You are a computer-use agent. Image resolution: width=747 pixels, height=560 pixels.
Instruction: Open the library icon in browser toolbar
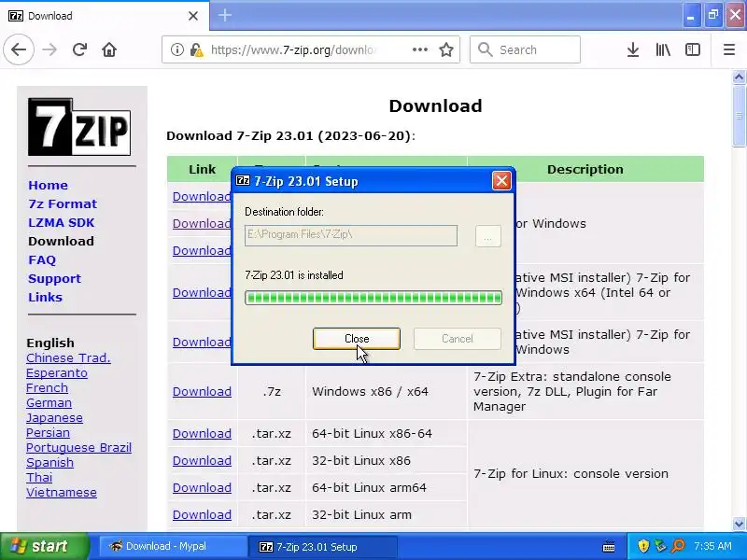pos(663,49)
